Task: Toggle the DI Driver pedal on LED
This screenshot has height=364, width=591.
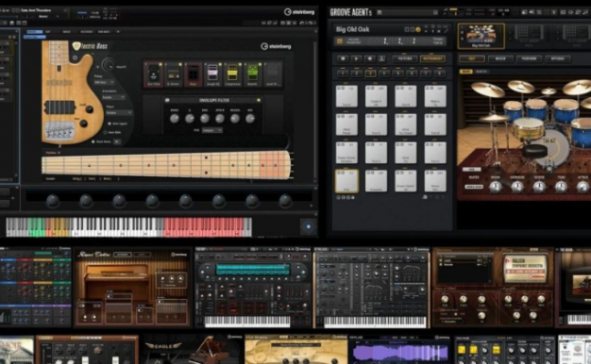Action: click(x=180, y=65)
